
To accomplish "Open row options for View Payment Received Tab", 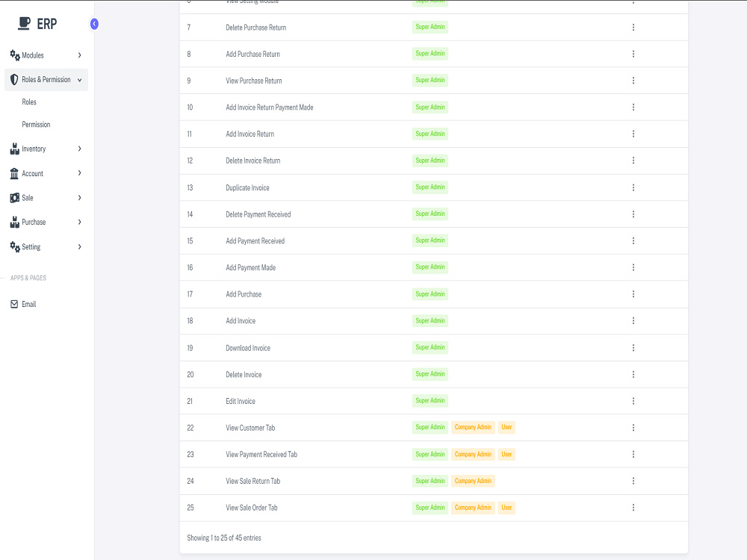I will [x=633, y=454].
